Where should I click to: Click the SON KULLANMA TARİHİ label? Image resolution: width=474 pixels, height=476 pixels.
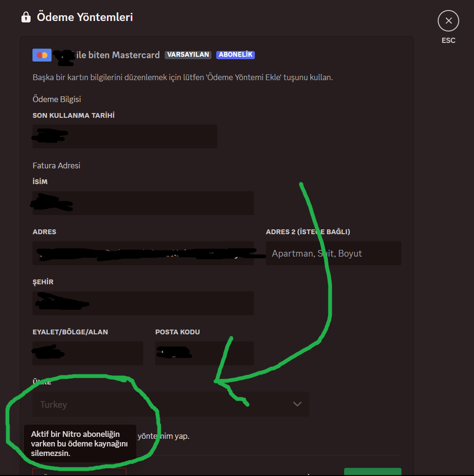pyautogui.click(x=74, y=115)
